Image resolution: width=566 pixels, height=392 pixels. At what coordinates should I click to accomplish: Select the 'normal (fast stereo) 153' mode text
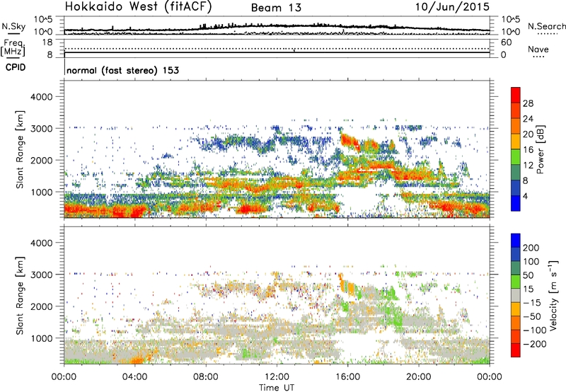pos(122,70)
